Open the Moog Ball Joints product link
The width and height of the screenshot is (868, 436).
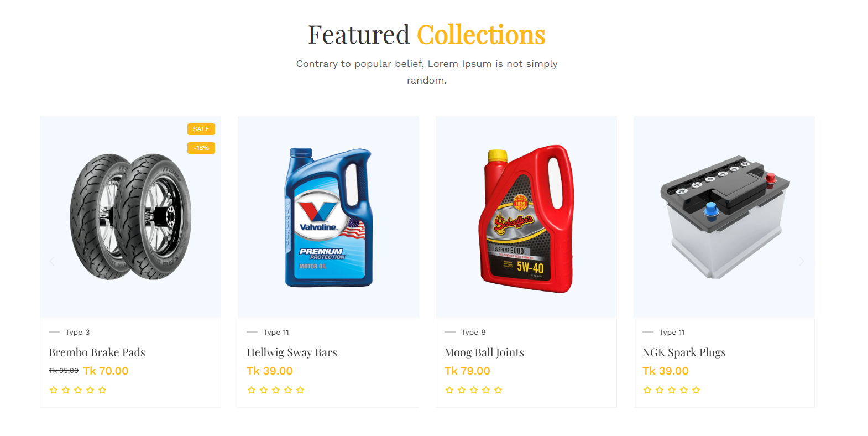[484, 352]
